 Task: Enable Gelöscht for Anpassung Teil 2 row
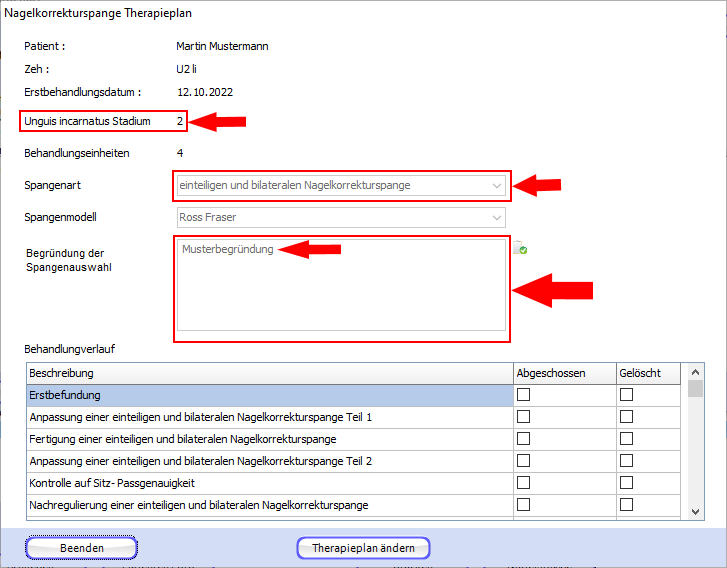pyautogui.click(x=627, y=461)
